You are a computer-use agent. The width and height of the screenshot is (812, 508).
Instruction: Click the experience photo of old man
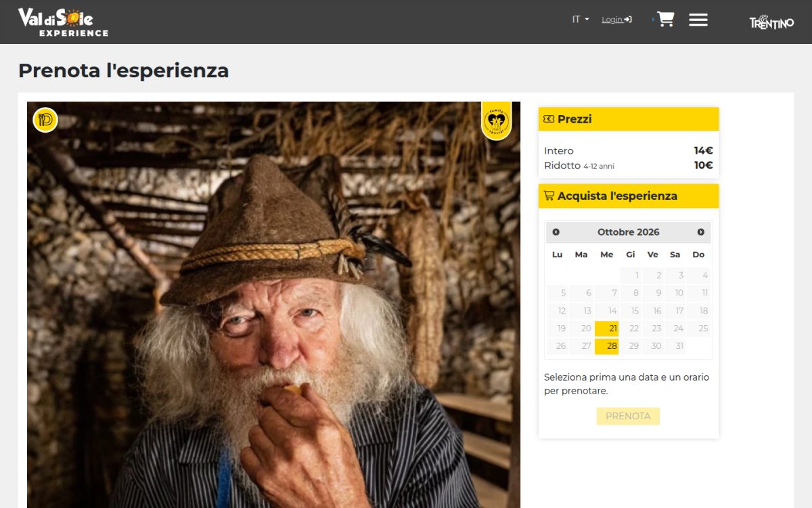(x=273, y=305)
